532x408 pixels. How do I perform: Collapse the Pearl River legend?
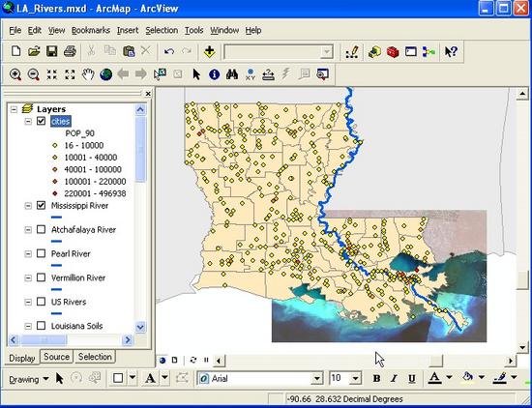click(28, 253)
